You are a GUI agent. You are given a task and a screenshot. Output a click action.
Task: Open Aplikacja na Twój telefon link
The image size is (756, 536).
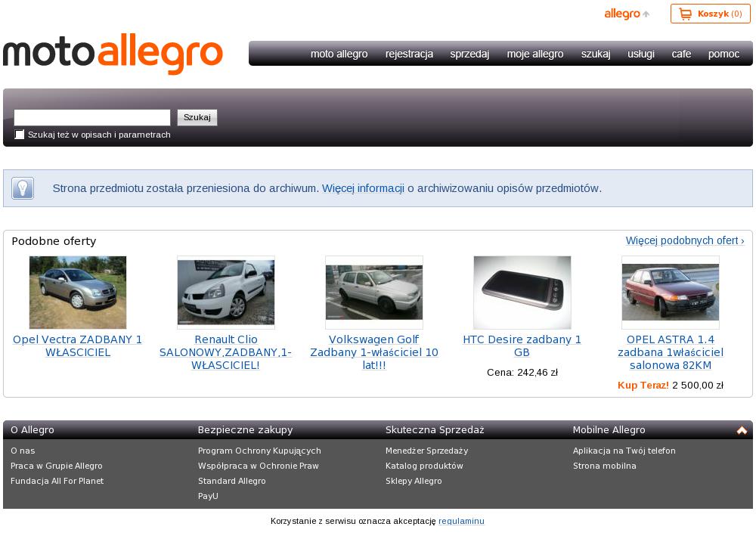[x=624, y=451]
